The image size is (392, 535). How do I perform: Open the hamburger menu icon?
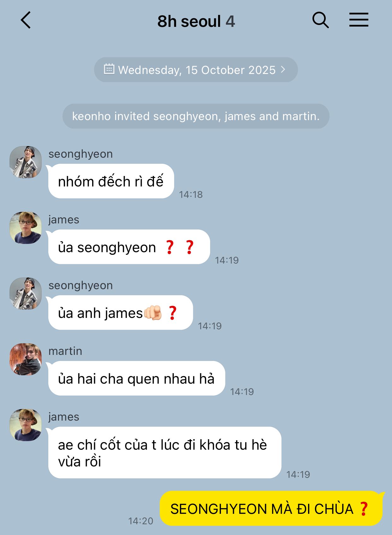359,20
